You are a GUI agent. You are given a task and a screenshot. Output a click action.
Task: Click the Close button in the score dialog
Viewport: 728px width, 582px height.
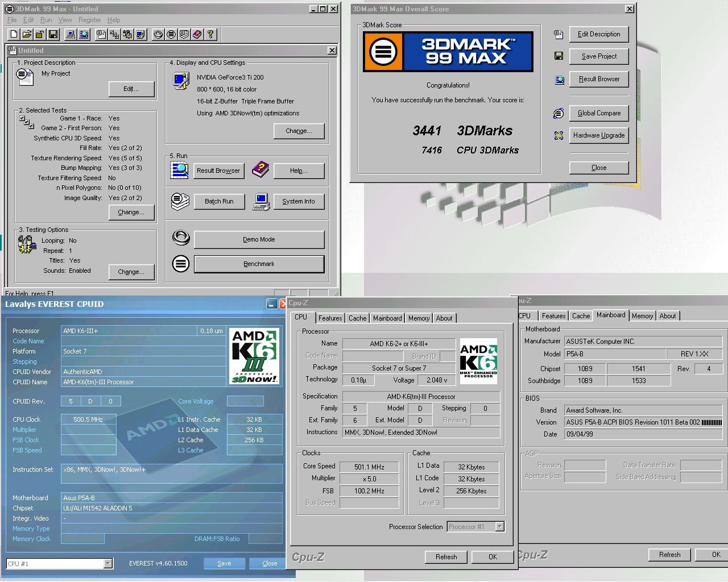pos(599,168)
